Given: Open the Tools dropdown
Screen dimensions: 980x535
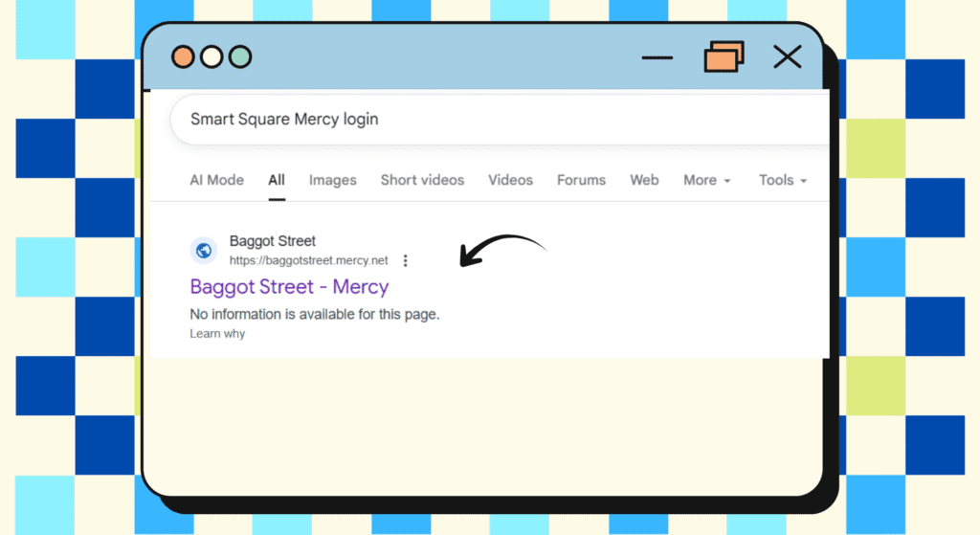Looking at the screenshot, I should [x=782, y=180].
